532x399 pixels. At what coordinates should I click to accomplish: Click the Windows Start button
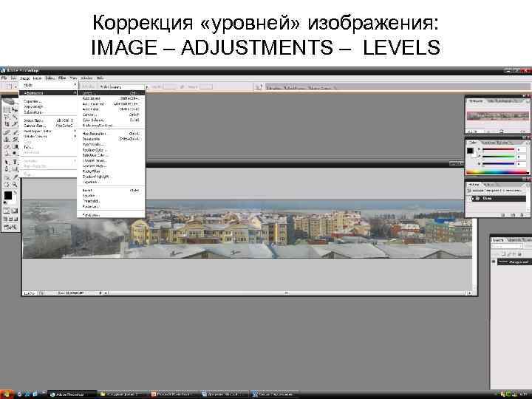point(7,395)
